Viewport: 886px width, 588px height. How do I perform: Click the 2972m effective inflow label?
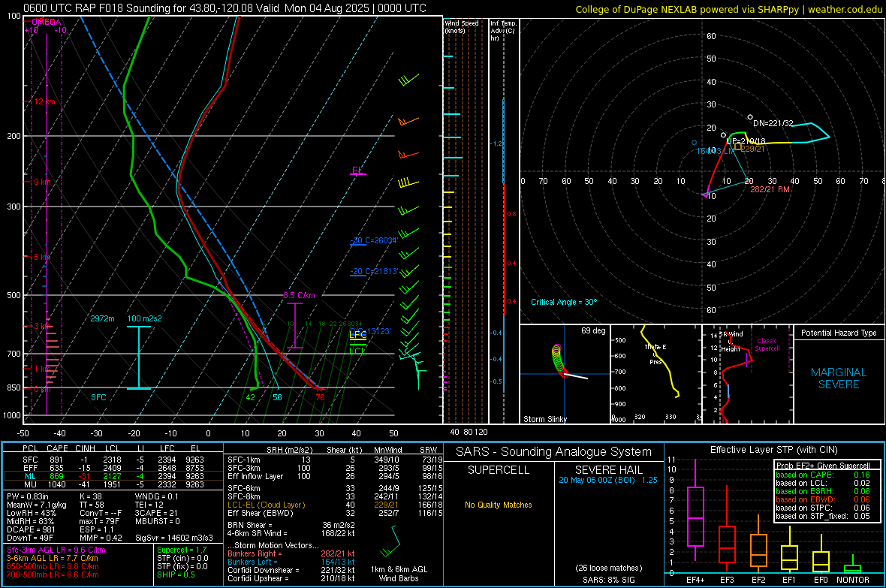click(102, 318)
